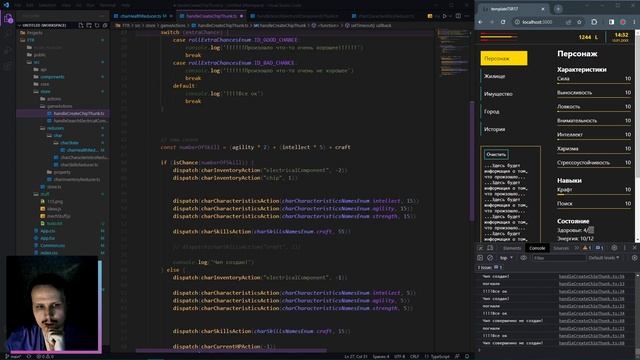Image resolution: width=640 pixels, height=360 pixels.
Task: Toggle the console sidebar
Action: [x=480, y=258]
